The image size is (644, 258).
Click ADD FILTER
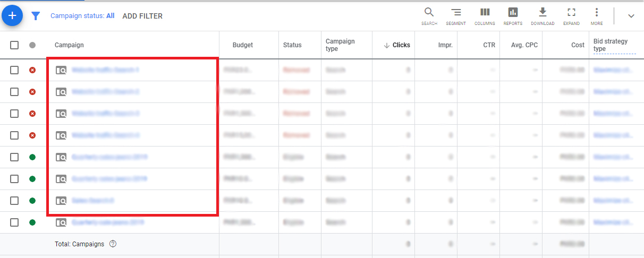click(142, 16)
